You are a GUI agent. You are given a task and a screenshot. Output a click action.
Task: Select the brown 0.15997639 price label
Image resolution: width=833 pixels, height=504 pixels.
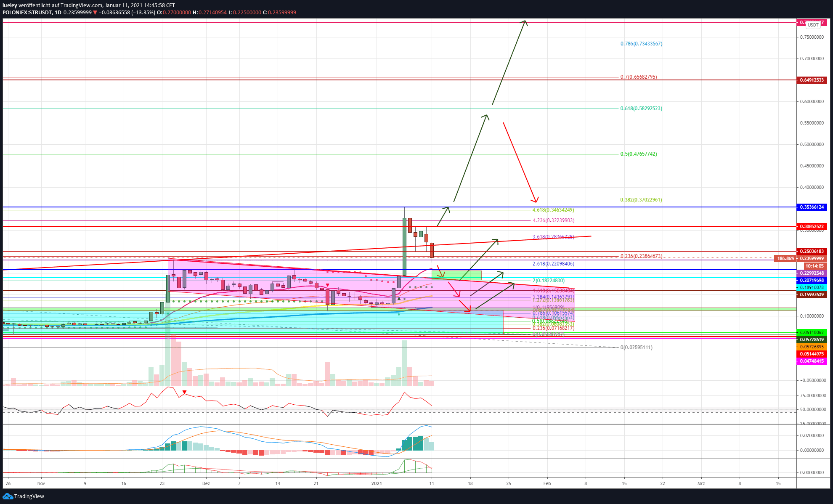812,294
